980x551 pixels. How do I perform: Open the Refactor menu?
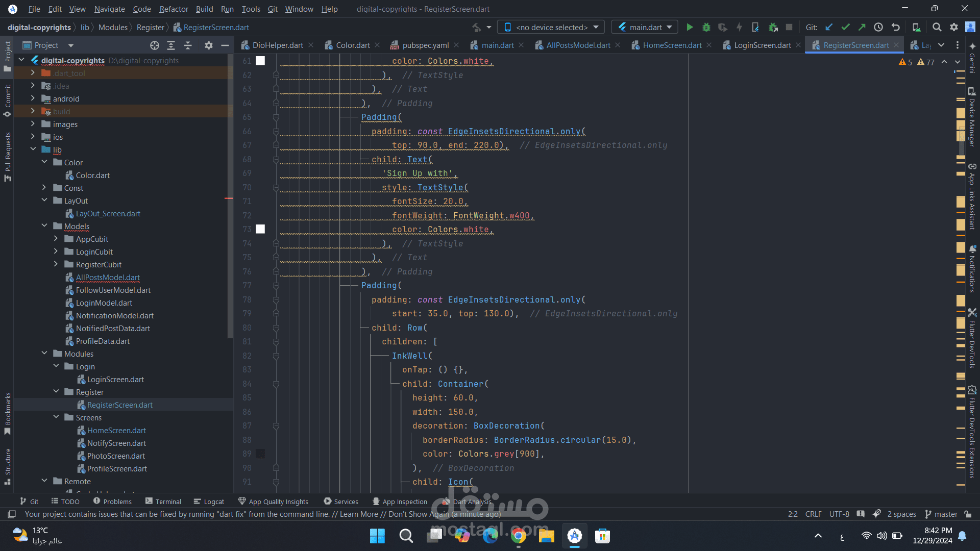pos(174,9)
